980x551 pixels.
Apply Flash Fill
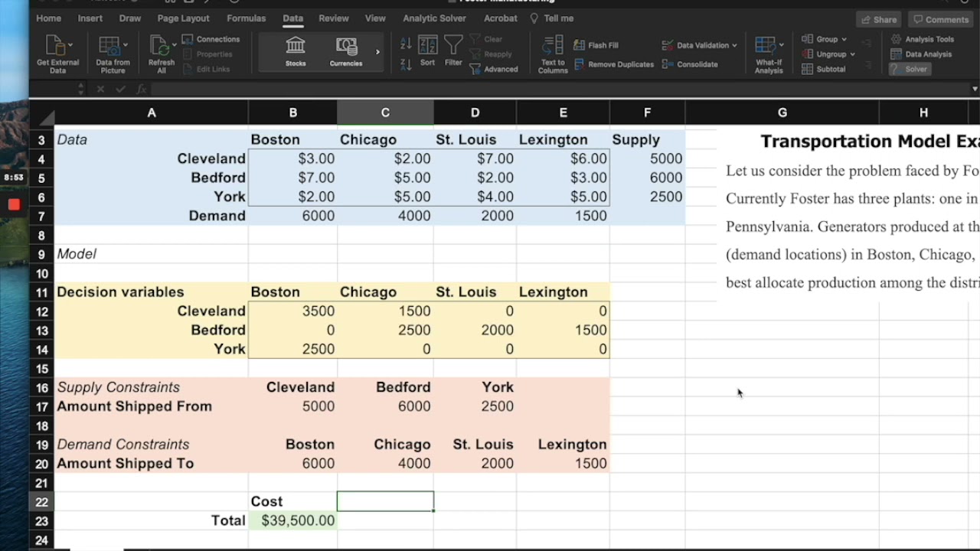click(596, 45)
